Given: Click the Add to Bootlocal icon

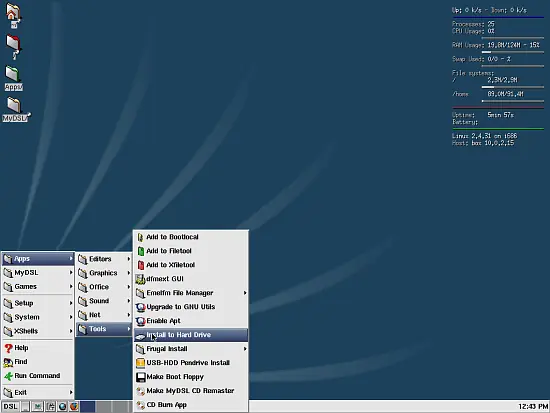Looking at the screenshot, I should coord(140,237).
